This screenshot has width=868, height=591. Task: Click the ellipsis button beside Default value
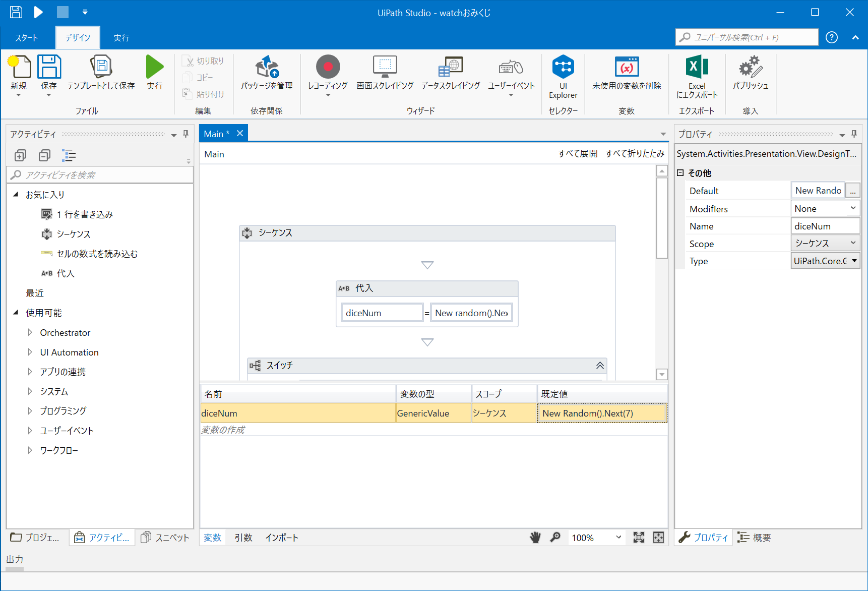853,191
